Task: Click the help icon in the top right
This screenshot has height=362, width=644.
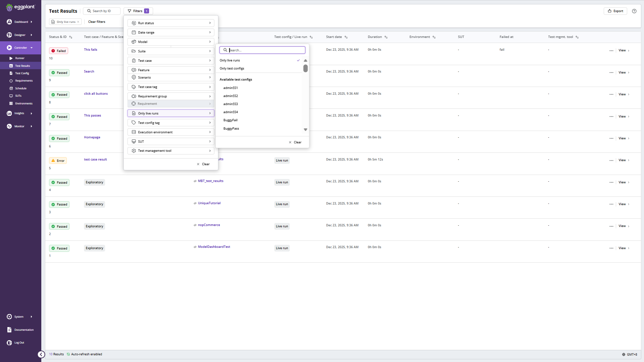Action: (x=634, y=11)
